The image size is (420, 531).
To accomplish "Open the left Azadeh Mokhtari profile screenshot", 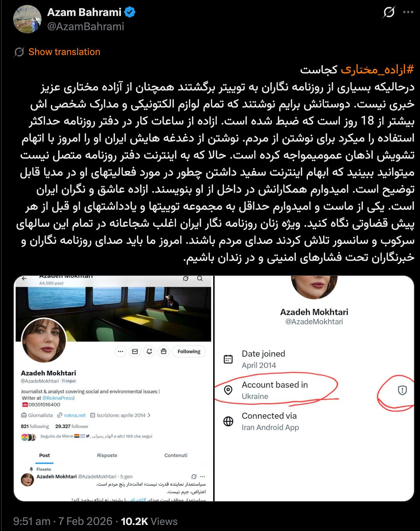I will tap(114, 388).
